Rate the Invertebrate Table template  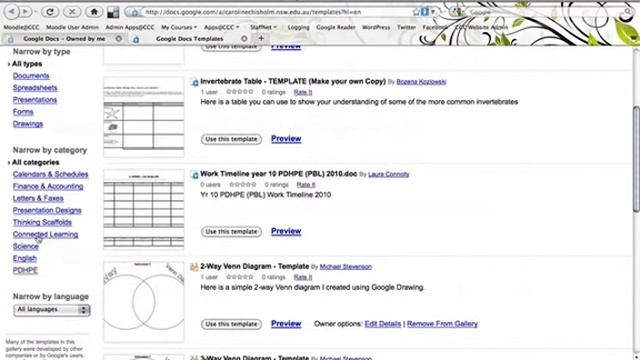pyautogui.click(x=303, y=92)
